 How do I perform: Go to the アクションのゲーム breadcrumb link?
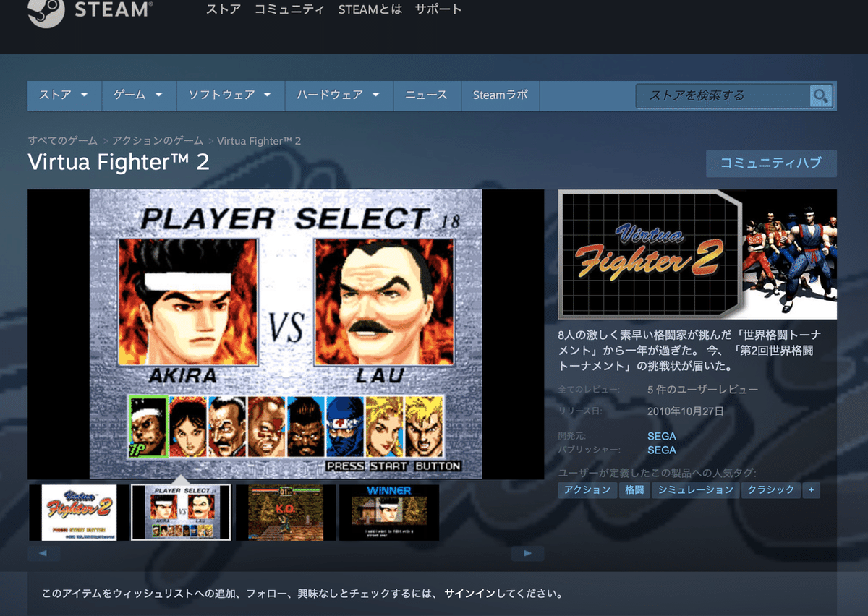(x=158, y=140)
